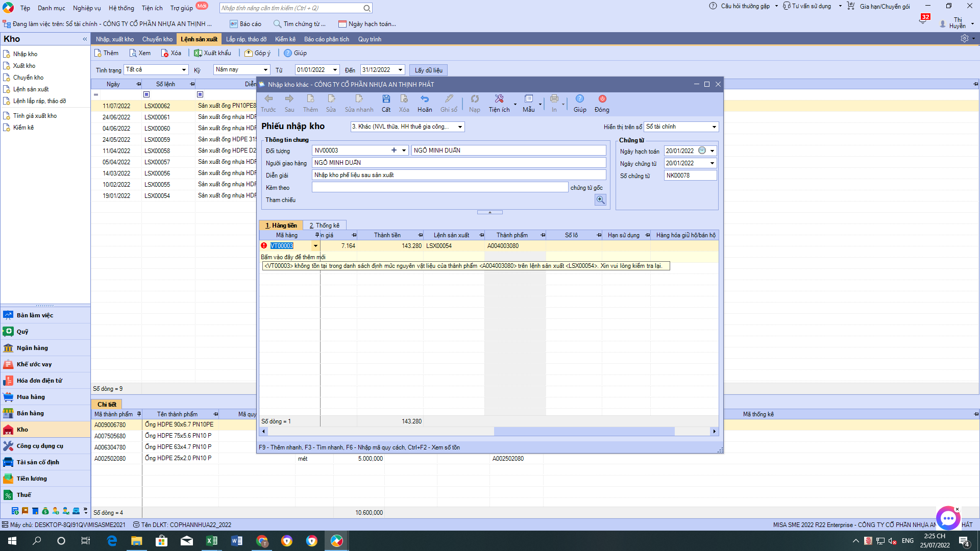Open Word from the Windows taskbar
Viewport: 980px width, 551px height.
point(237,541)
